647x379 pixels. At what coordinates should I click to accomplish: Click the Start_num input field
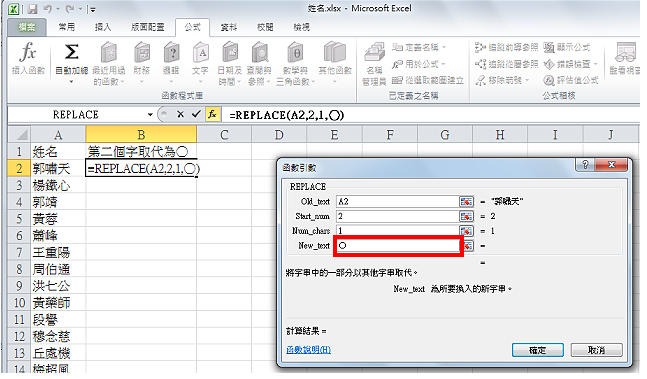(x=397, y=216)
